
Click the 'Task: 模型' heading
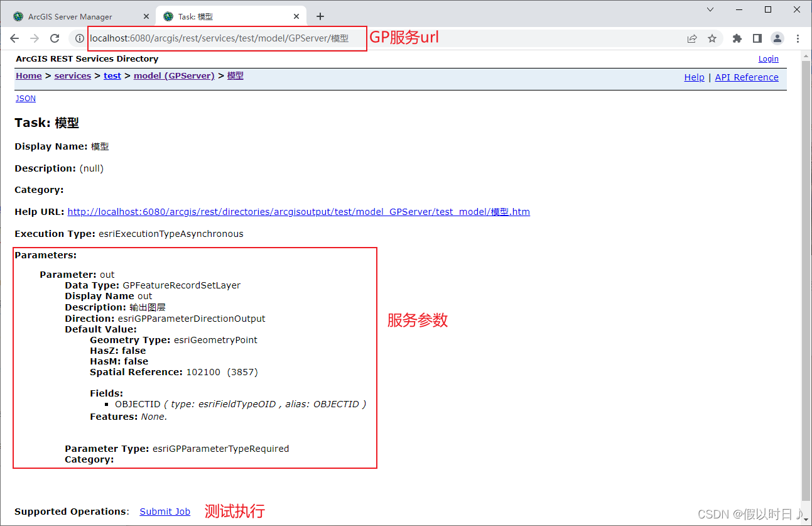[47, 123]
